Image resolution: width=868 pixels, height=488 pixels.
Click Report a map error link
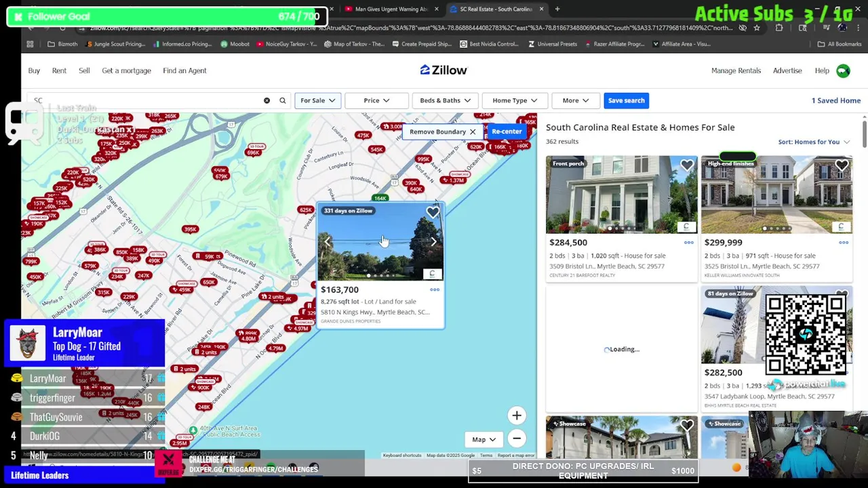[x=516, y=455]
